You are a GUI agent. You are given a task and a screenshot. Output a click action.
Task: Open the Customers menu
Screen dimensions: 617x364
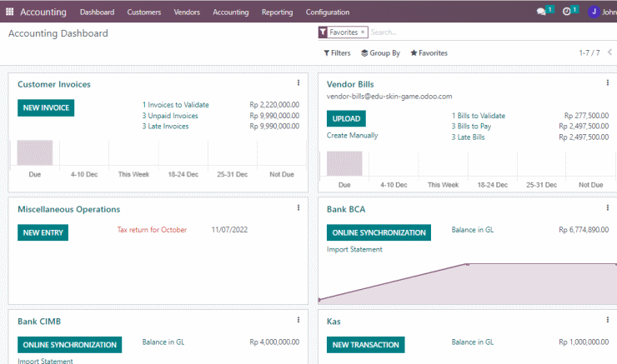[x=144, y=12]
